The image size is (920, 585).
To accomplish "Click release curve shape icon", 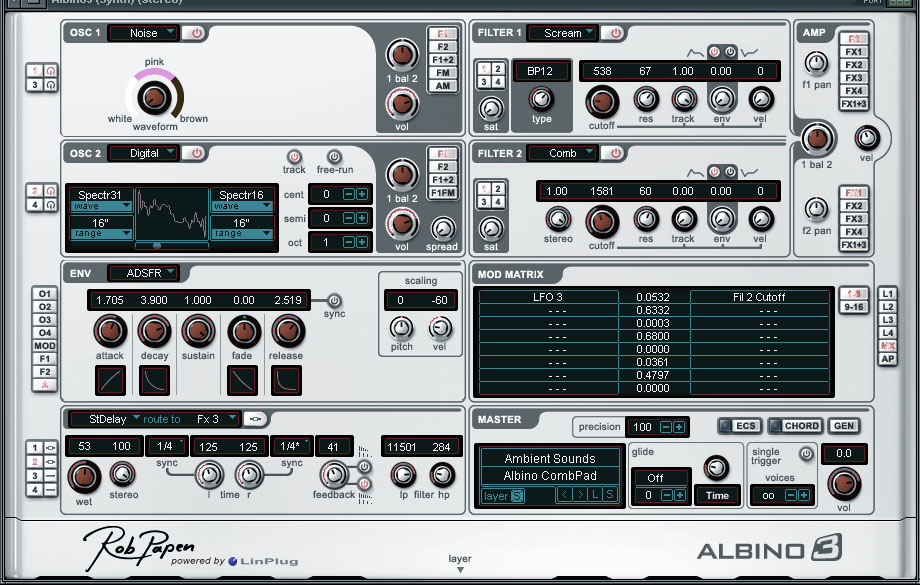I will click(286, 380).
